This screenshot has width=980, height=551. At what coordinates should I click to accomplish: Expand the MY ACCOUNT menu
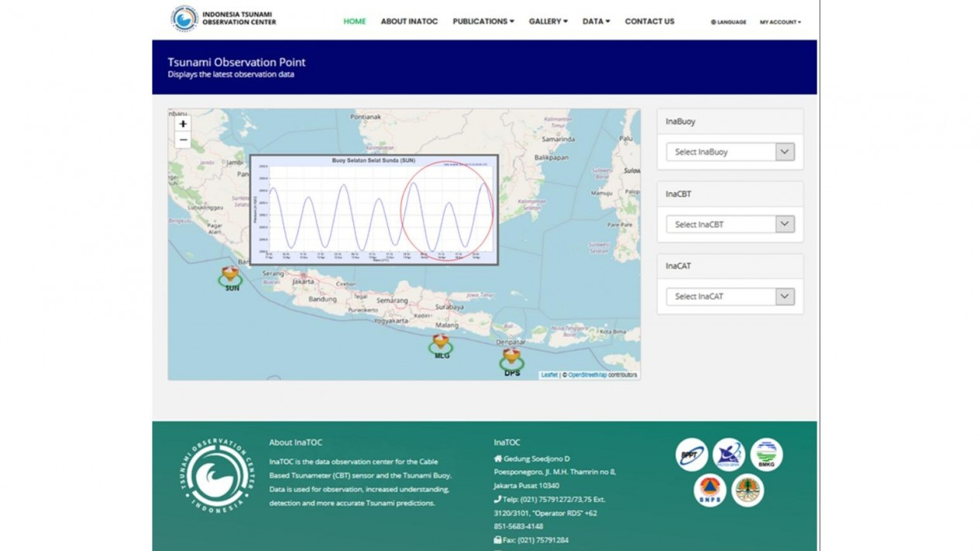[780, 22]
